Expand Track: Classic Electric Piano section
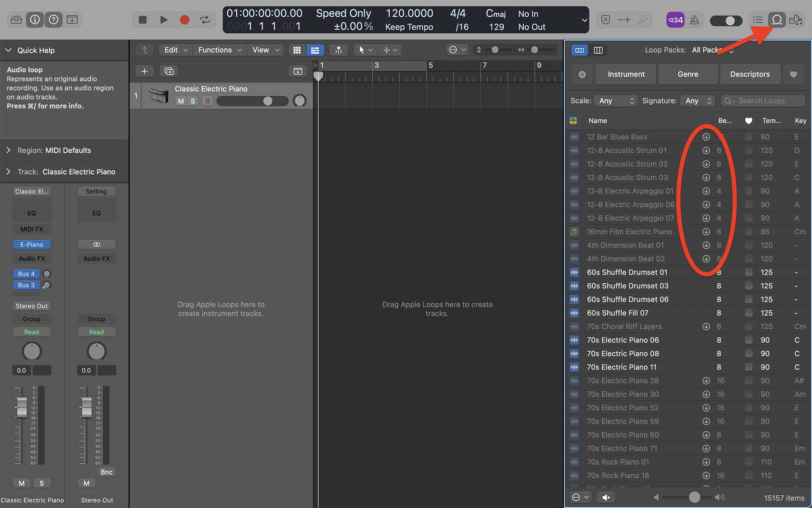The width and height of the screenshot is (812, 508). coord(8,172)
